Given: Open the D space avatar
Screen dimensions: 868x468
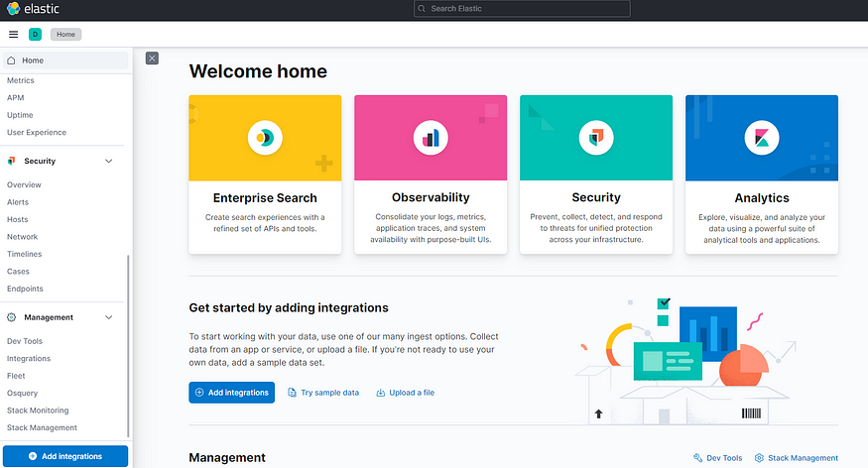Looking at the screenshot, I should tap(35, 35).
